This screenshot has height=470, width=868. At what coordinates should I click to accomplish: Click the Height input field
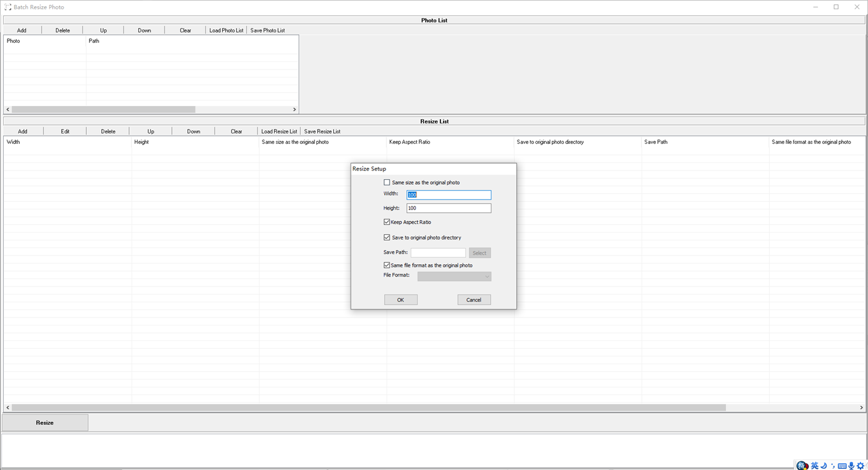point(448,208)
